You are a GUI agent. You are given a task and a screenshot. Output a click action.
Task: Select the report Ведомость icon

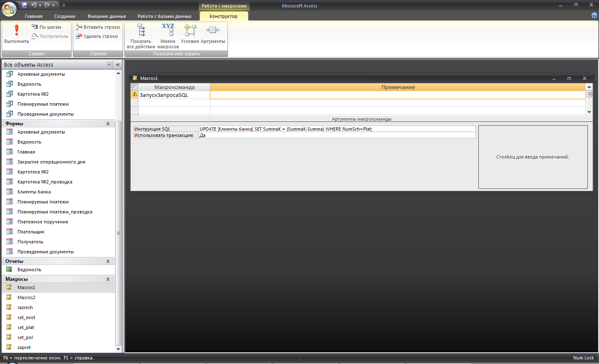9,270
